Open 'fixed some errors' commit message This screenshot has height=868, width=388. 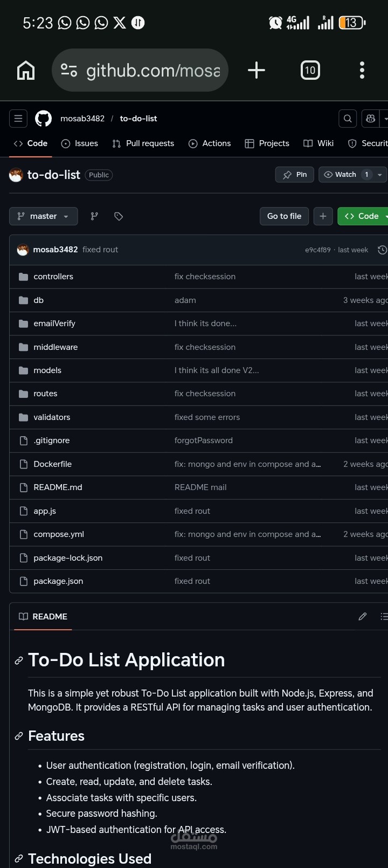[x=207, y=417]
